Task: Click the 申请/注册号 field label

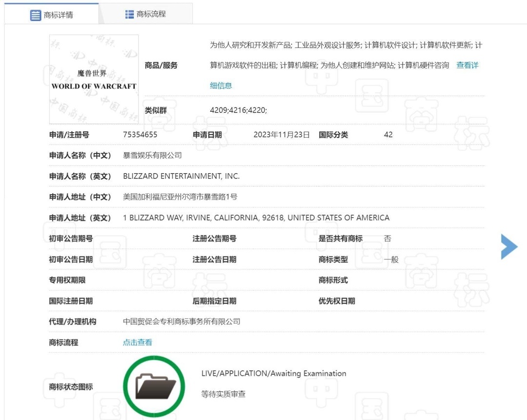Action: click(69, 135)
